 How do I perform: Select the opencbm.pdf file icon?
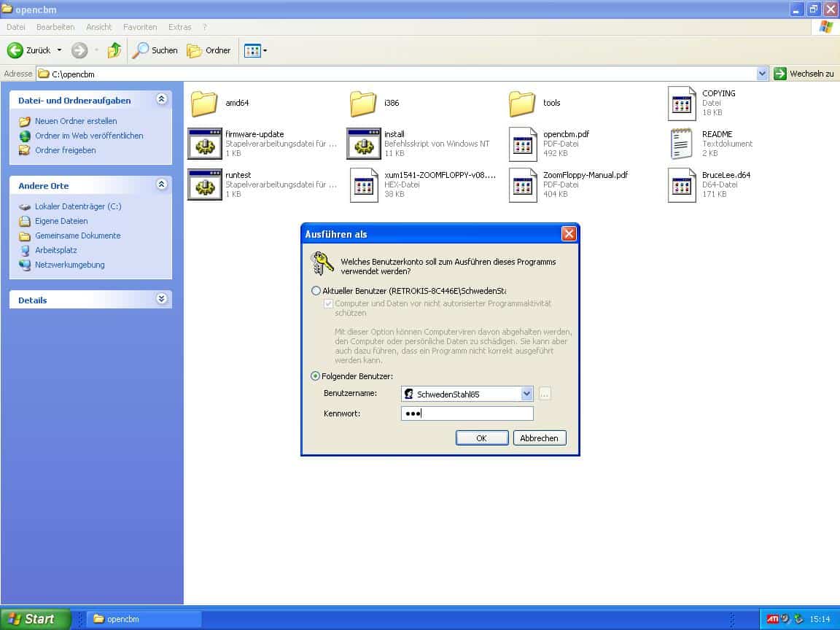click(522, 144)
